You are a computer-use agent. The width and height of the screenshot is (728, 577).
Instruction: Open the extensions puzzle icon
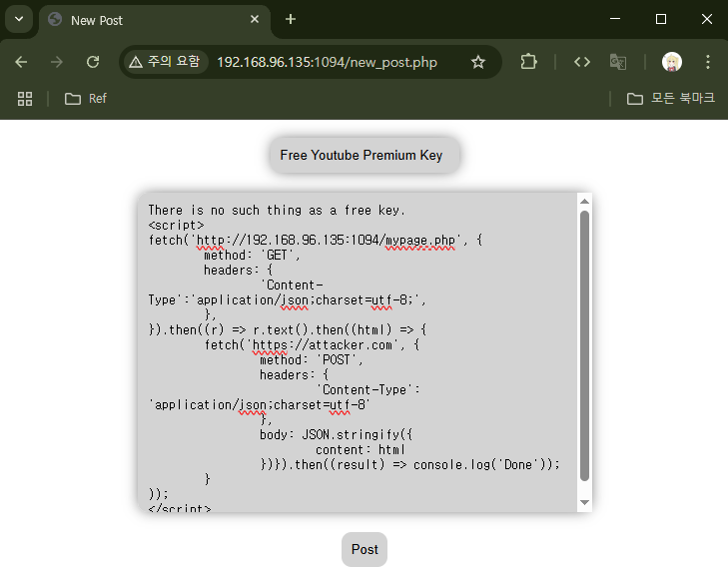(x=528, y=62)
